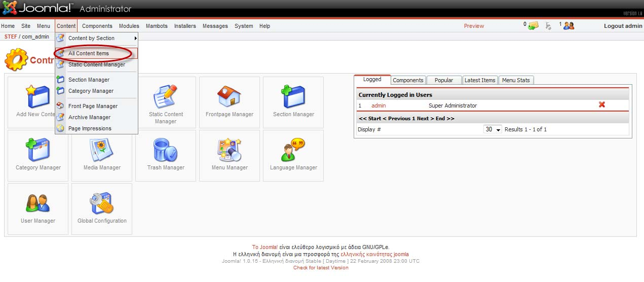Switch to the Latest Items tab

[x=480, y=80]
